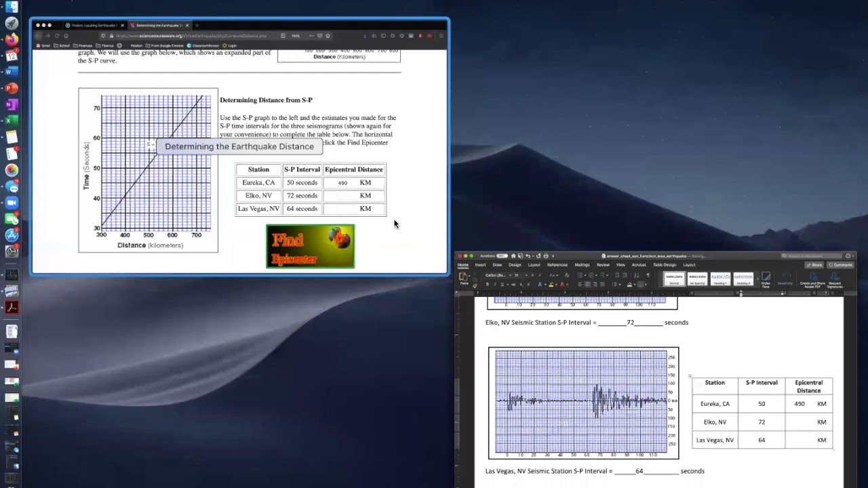Open Word's Draw ribbon tab

[x=497, y=265]
